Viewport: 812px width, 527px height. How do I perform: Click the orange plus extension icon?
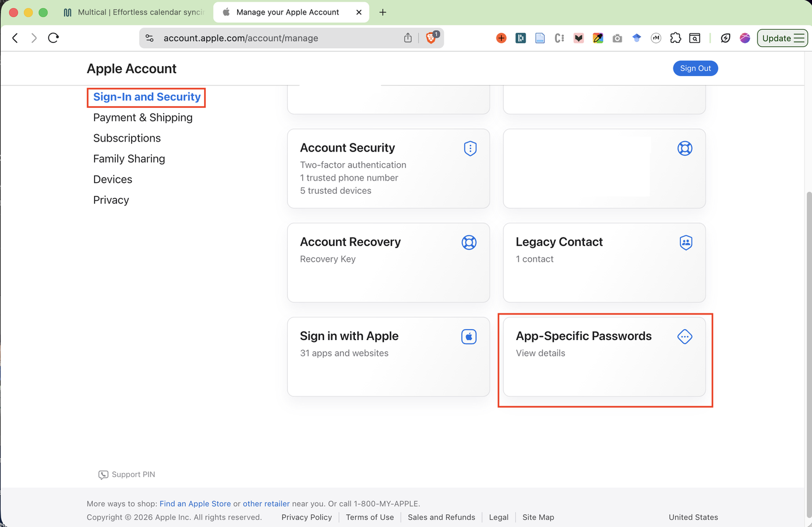point(501,38)
